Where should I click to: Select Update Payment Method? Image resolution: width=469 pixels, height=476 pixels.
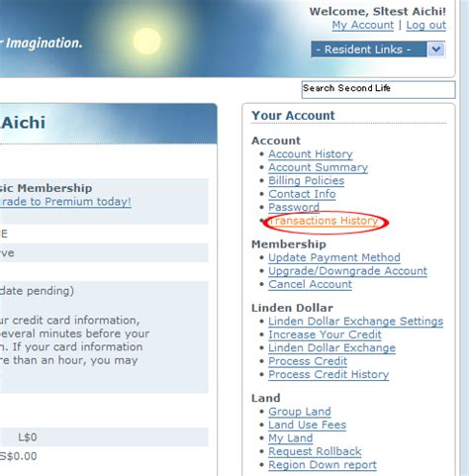click(334, 257)
